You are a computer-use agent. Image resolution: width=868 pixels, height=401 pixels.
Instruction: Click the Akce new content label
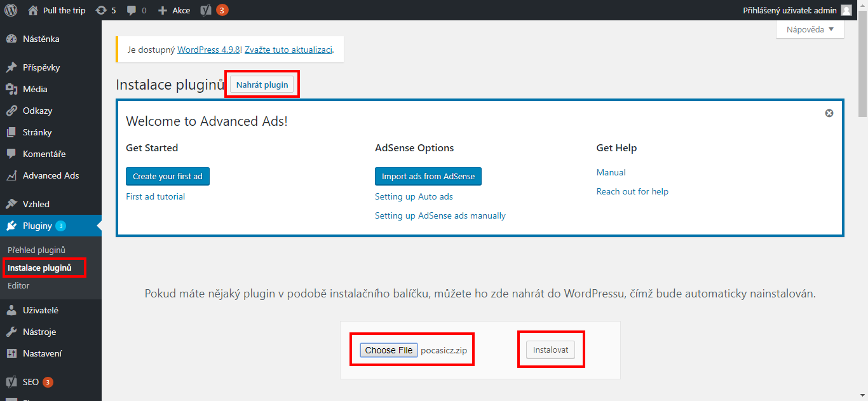click(x=181, y=10)
